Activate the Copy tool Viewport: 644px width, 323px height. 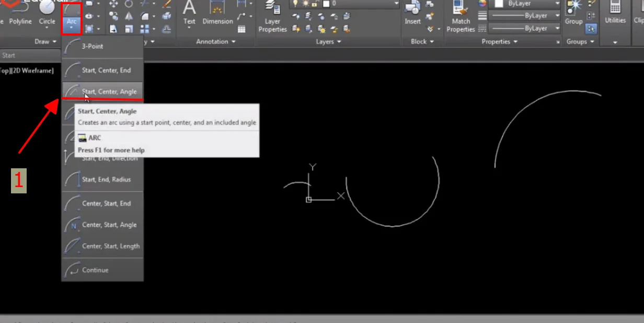(x=113, y=17)
